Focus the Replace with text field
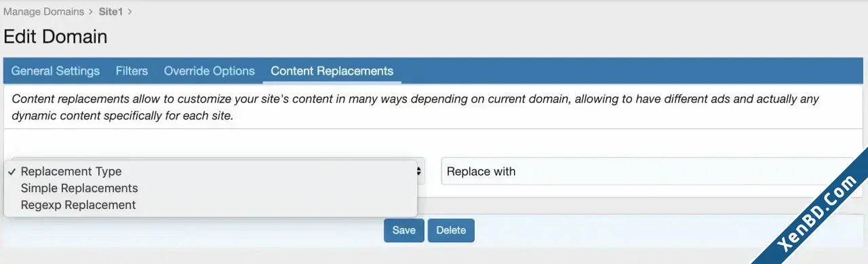The image size is (868, 264). (647, 171)
